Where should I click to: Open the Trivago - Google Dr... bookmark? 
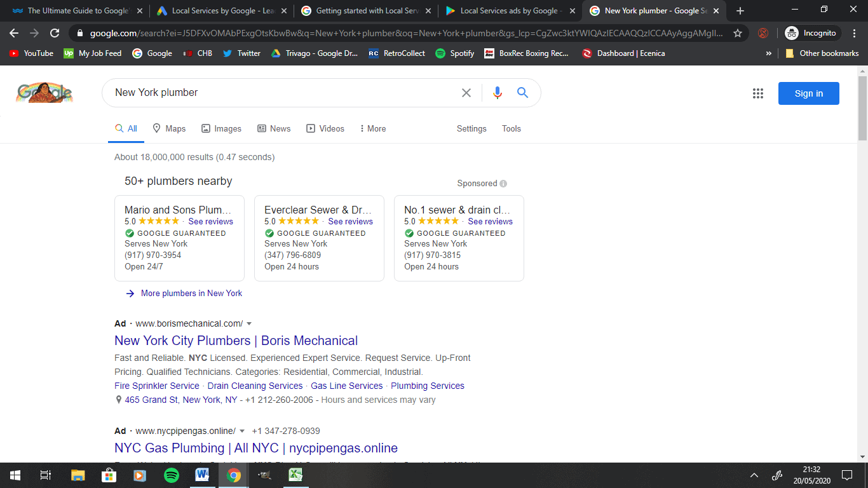[314, 53]
